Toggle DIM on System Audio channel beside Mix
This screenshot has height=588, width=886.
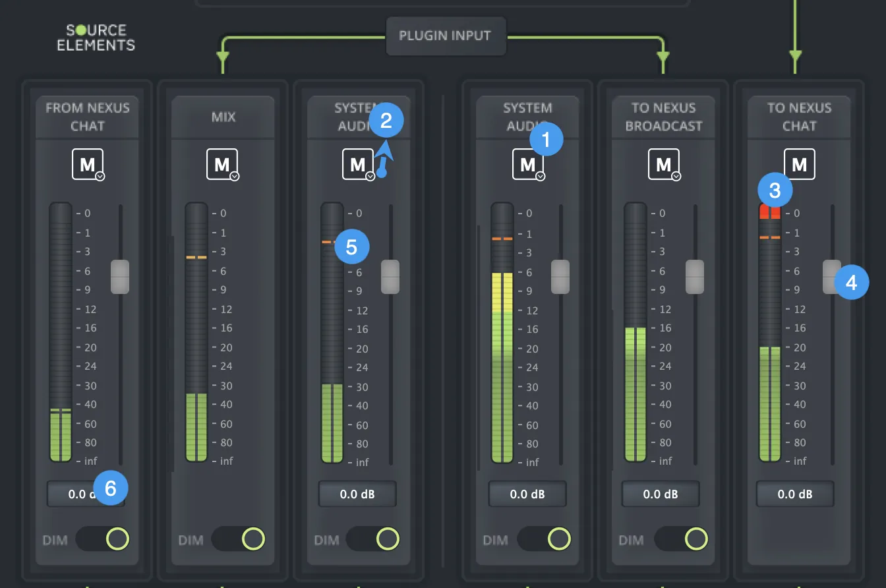tap(373, 539)
